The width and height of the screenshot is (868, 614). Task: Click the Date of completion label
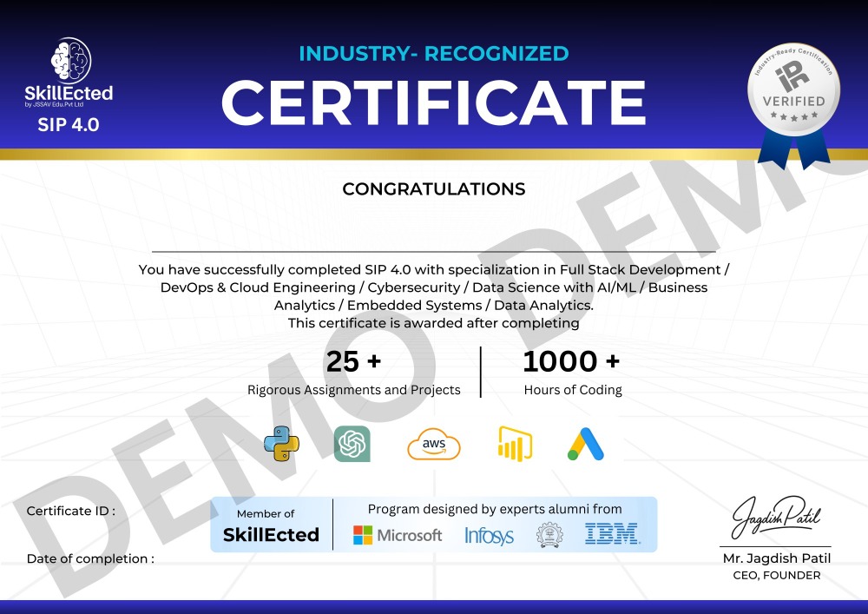pyautogui.click(x=90, y=558)
